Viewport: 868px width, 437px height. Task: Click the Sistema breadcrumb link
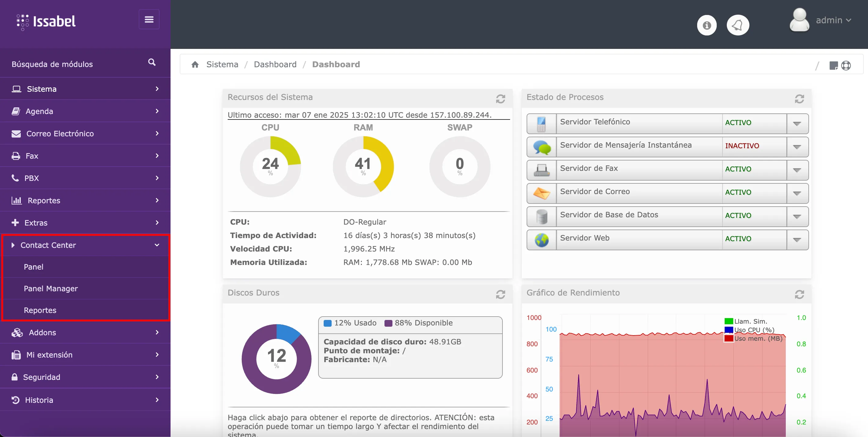[222, 64]
